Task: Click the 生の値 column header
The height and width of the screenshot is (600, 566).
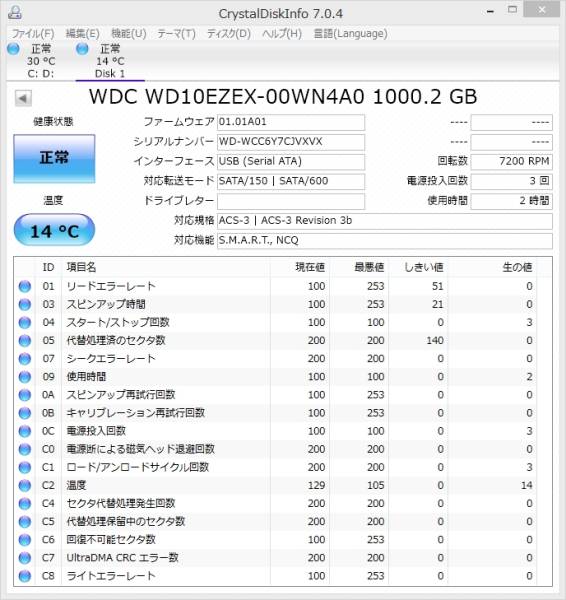Action: click(x=492, y=267)
